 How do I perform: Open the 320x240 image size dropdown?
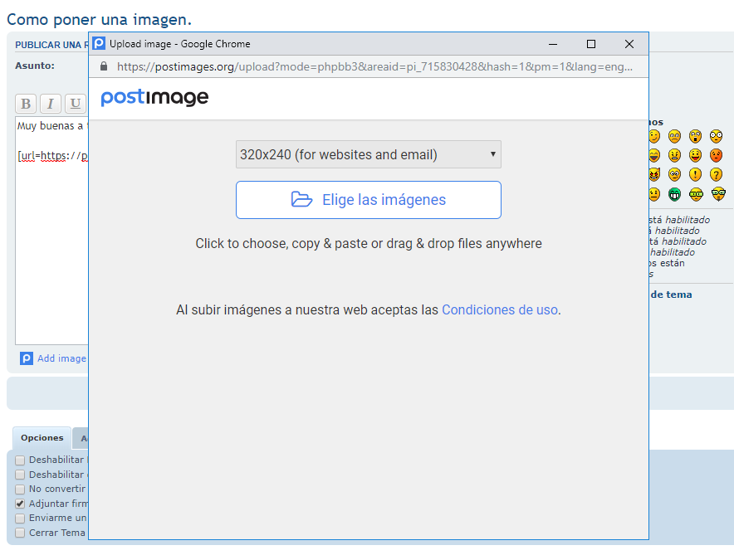coord(369,154)
